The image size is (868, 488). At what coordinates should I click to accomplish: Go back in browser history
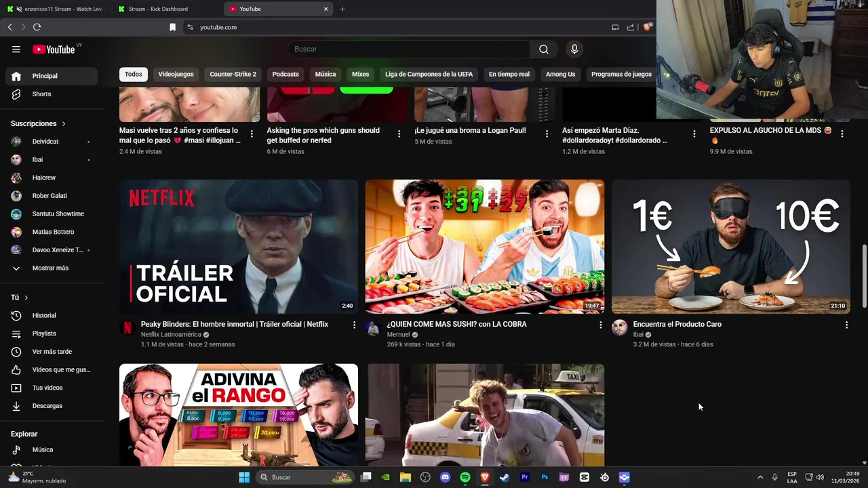point(9,27)
